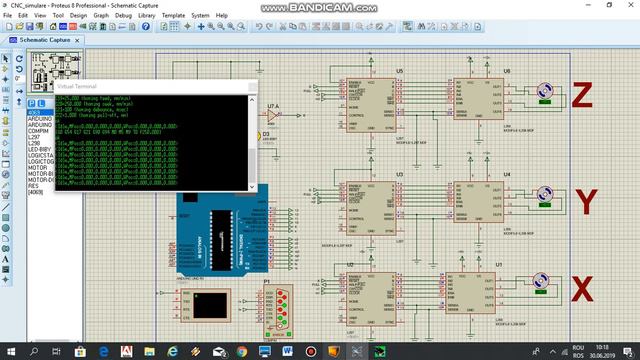This screenshot has height=360, width=640.
Task: Open the Template menu
Action: 173,16
